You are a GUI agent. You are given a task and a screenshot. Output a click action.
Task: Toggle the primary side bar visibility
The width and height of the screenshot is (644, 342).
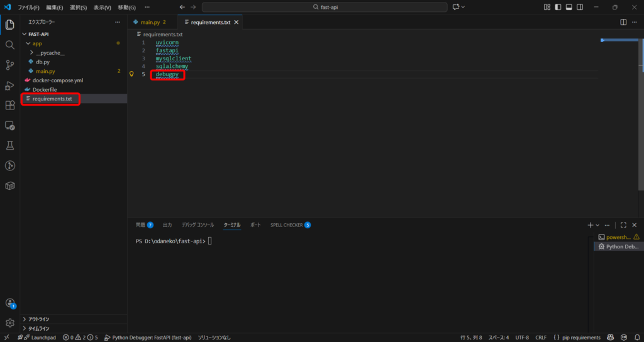[x=558, y=7]
